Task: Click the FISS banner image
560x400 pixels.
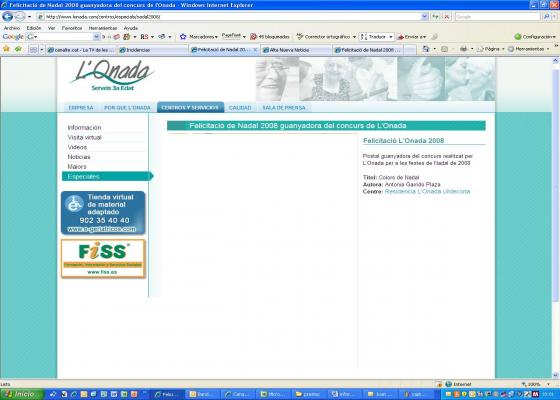Action: click(103, 259)
